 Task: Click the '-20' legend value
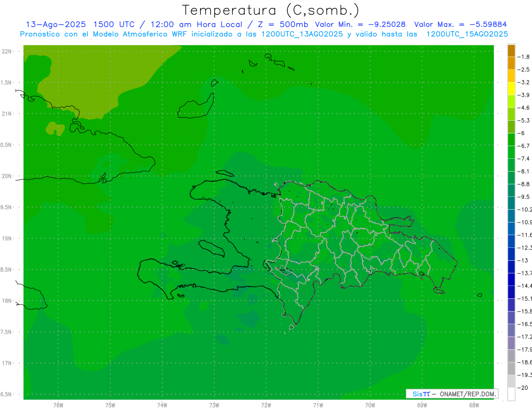click(x=523, y=388)
